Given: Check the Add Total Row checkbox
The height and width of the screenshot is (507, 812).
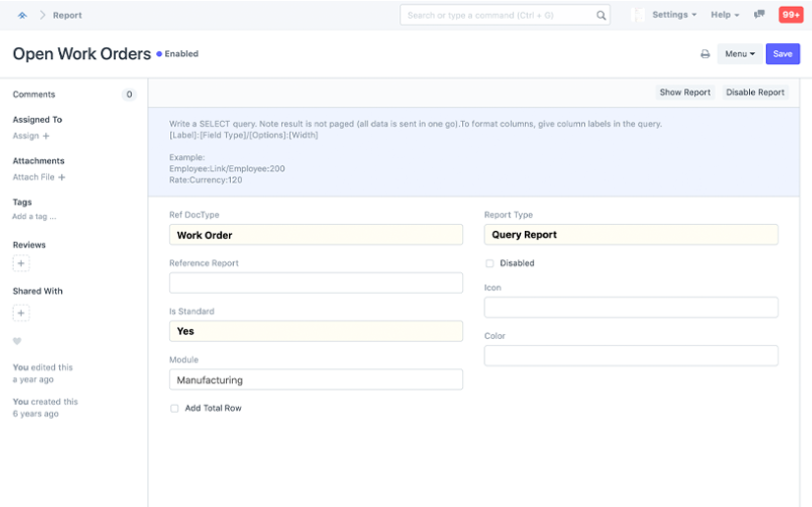Looking at the screenshot, I should 175,408.
